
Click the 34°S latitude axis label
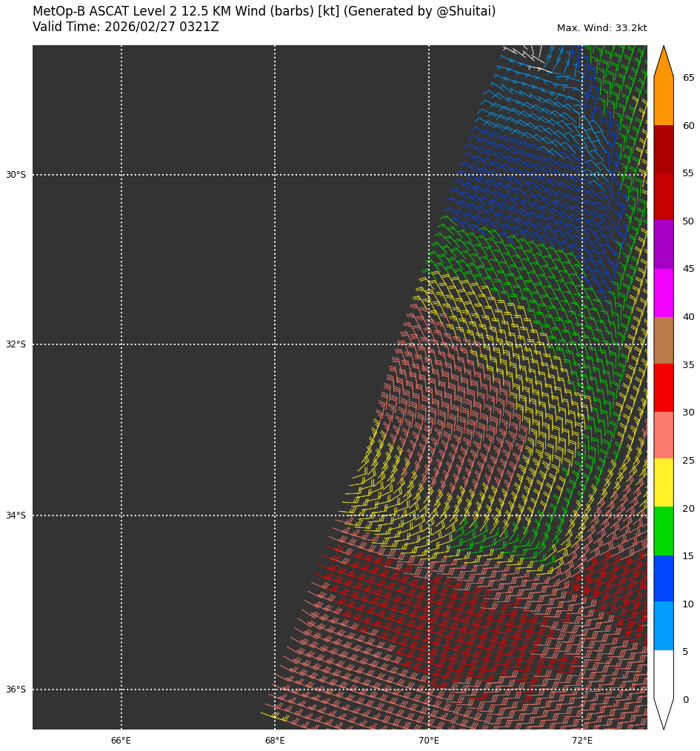16,515
